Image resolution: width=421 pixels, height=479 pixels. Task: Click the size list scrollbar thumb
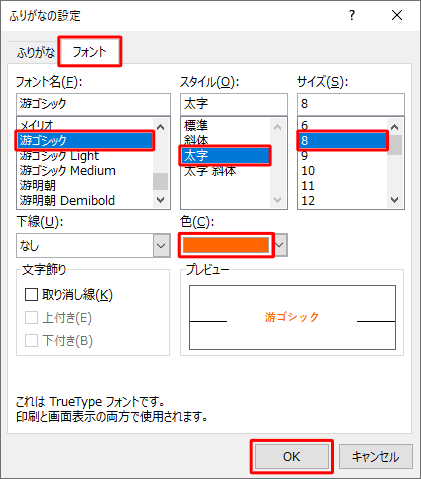[395, 145]
